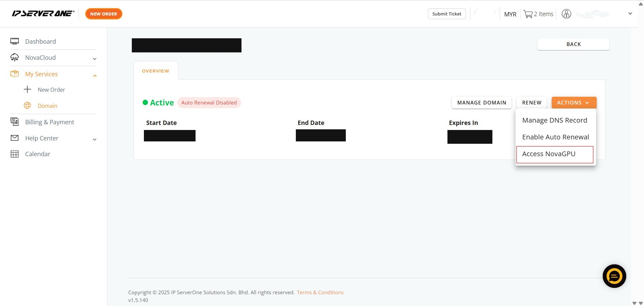
Task: Select Manage DNS Record from actions menu
Action: 554,120
